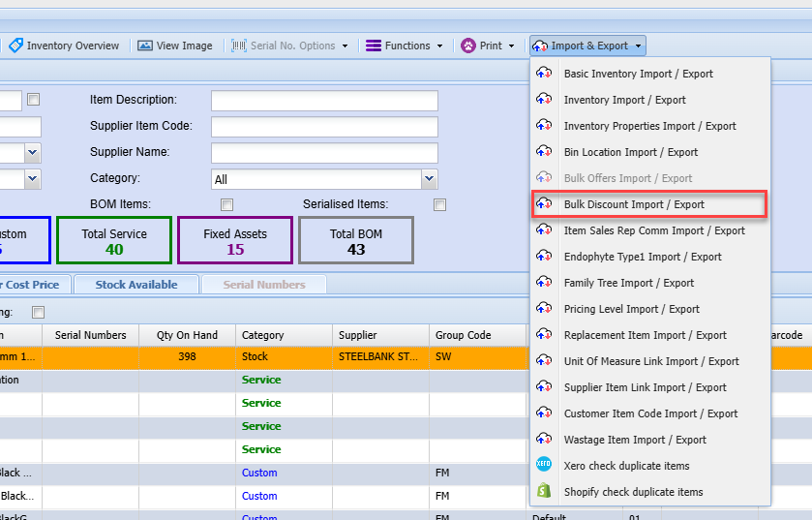Click the Inventory Overview tag icon

point(15,46)
